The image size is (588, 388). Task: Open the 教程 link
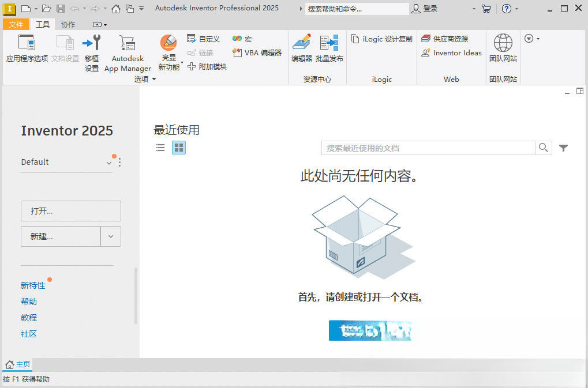pyautogui.click(x=29, y=318)
